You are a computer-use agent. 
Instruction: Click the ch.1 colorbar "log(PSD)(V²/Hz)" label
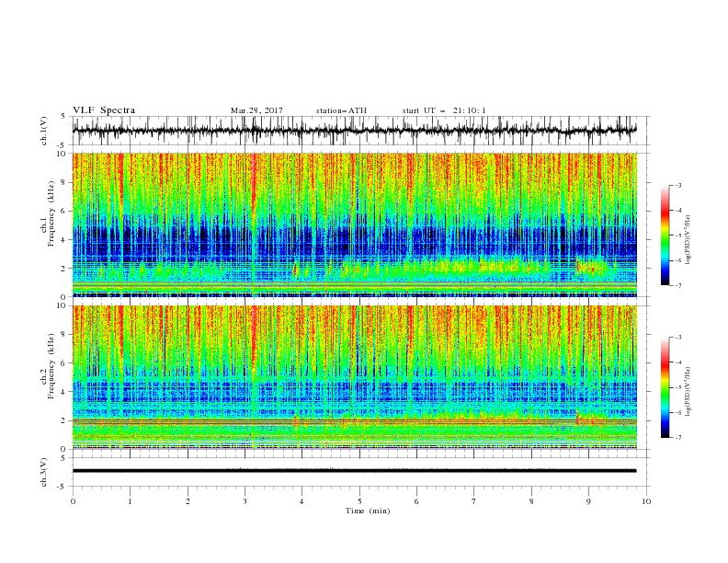click(688, 240)
